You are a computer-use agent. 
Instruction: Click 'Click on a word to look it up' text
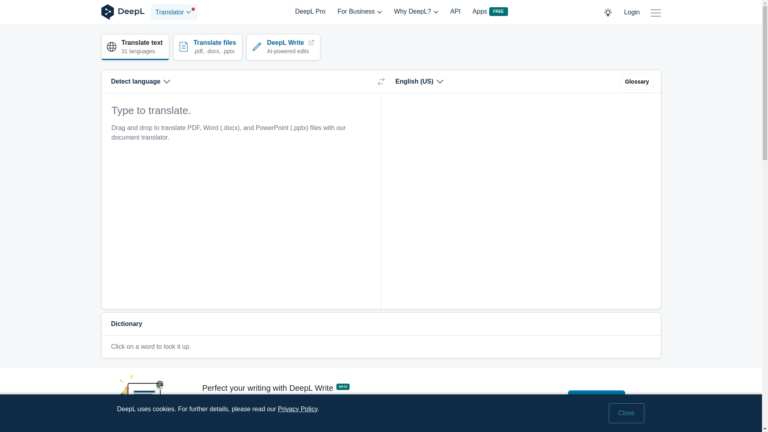click(x=151, y=347)
